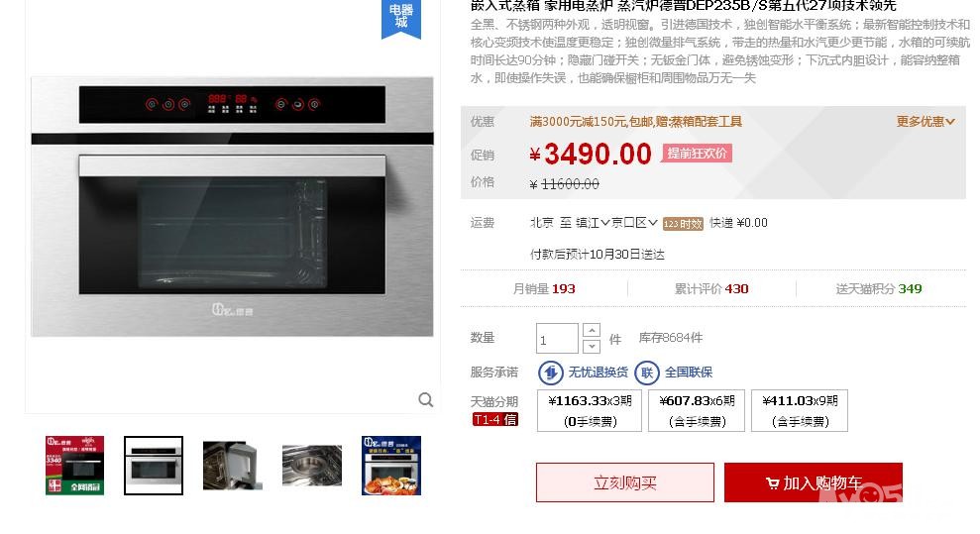Viewport: 980px width, 534px height.
Task: Expand the 更多优惠 dropdown
Action: tap(925, 122)
